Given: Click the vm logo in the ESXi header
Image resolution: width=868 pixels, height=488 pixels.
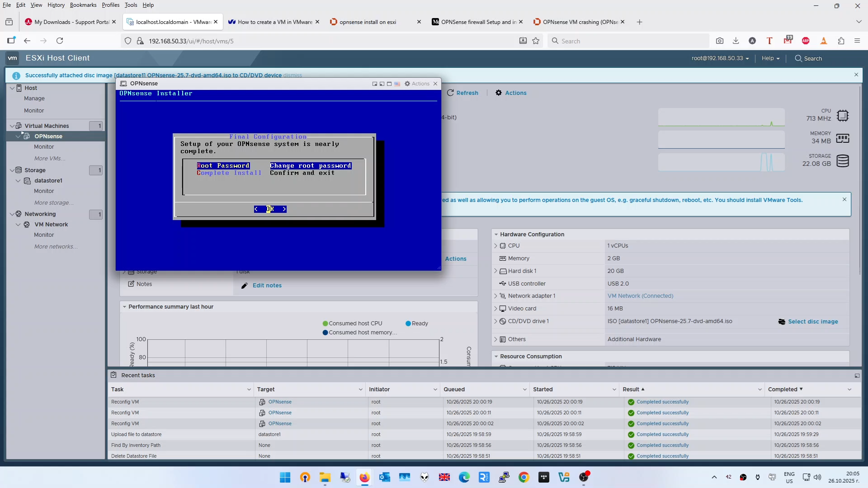Looking at the screenshot, I should (13, 58).
